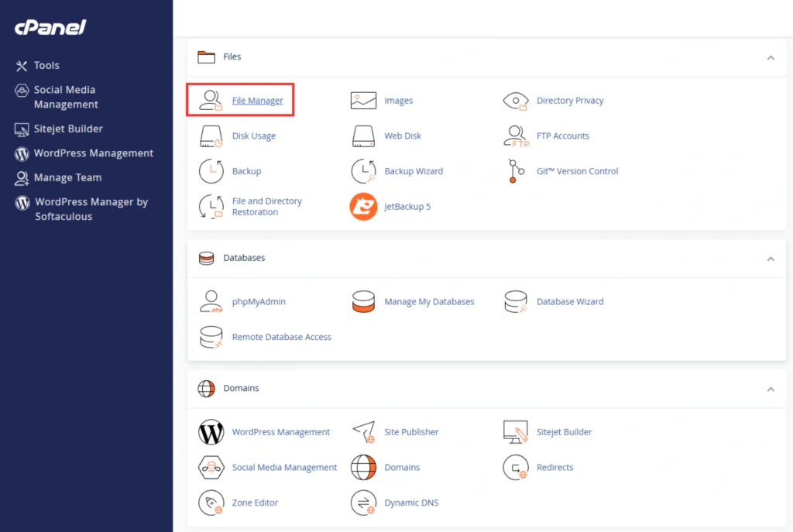Click the Web Disk link
Viewport: 793px width, 532px height.
point(403,136)
